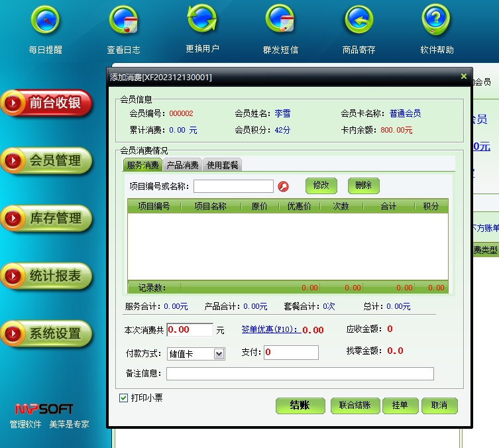This screenshot has height=448, width=499.
Task: Select the 服务消费 tab
Action: click(142, 165)
